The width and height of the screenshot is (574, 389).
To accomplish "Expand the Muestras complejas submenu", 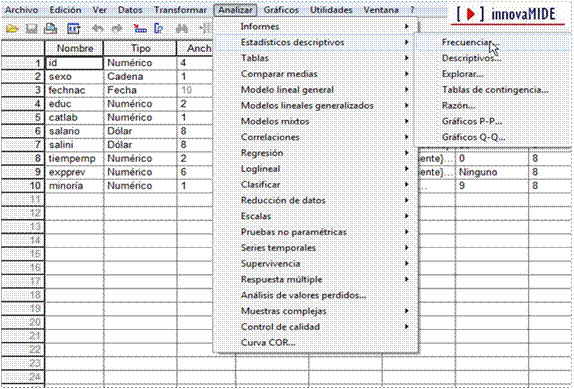I will pyautogui.click(x=316, y=311).
